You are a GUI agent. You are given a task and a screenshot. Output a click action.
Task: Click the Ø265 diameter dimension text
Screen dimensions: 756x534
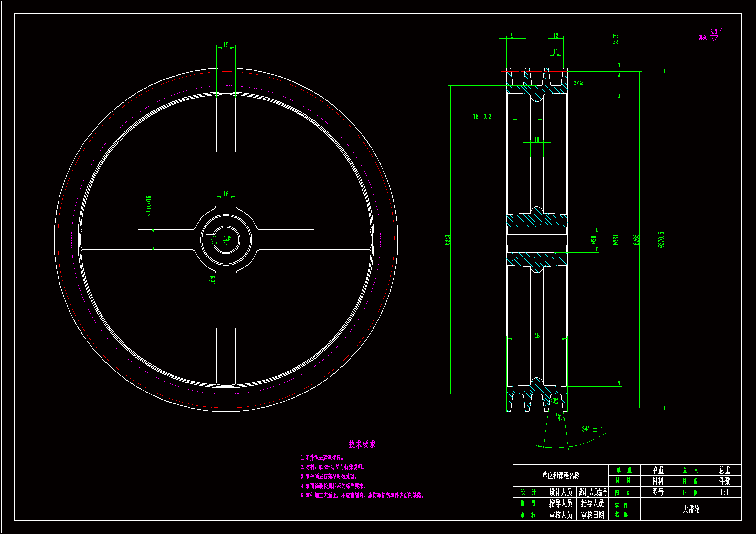click(x=636, y=239)
